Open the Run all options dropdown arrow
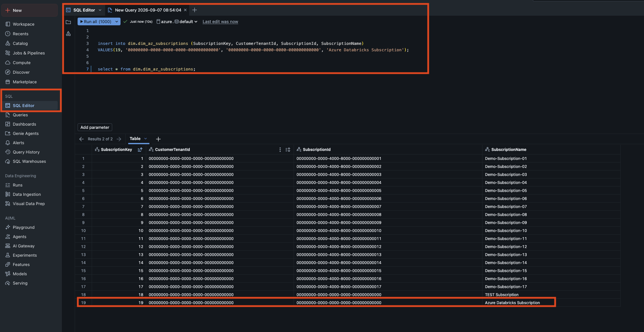The width and height of the screenshot is (644, 332). pos(117,22)
